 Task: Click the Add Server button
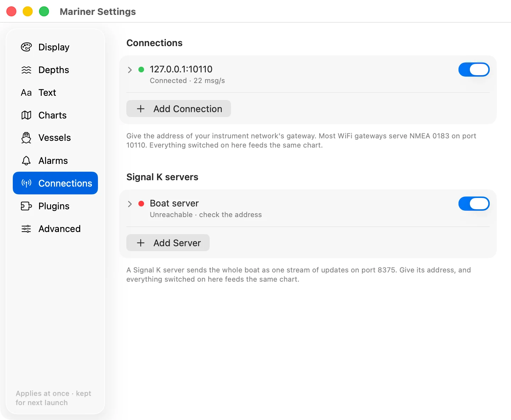[168, 243]
